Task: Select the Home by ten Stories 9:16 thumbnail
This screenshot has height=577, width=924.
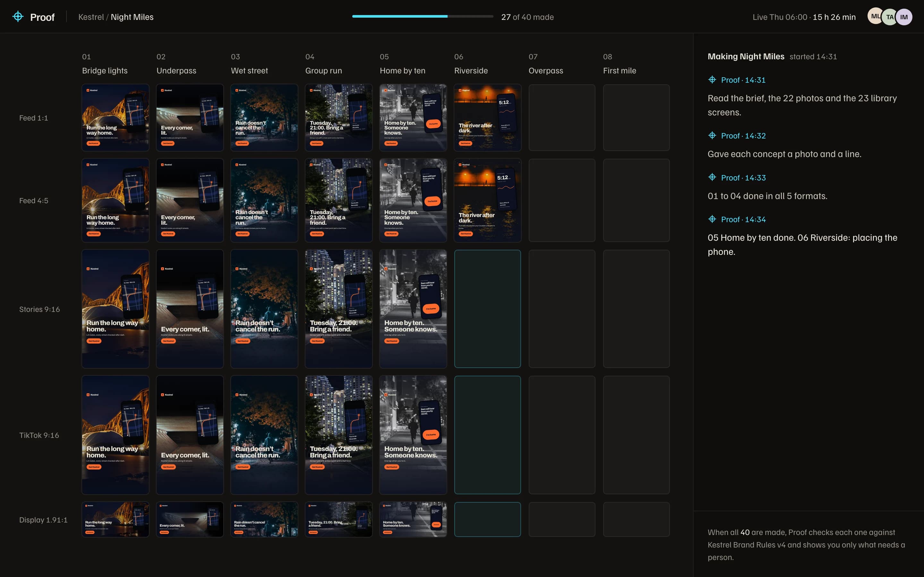Action: point(413,309)
